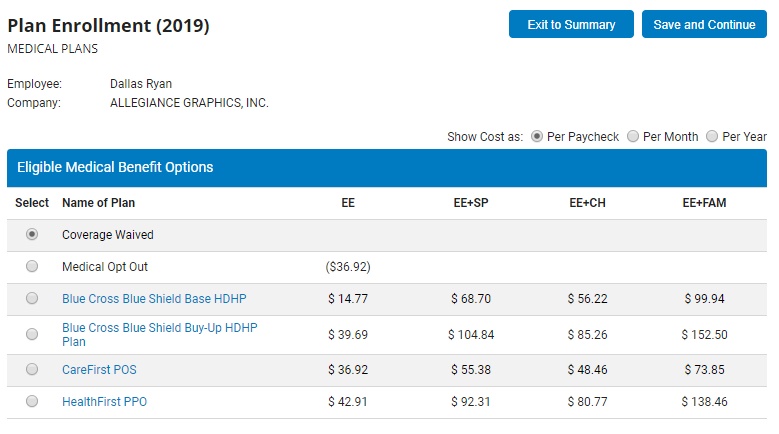Click the EE+FAM column header
Image resolution: width=779 pixels, height=434 pixels.
pyautogui.click(x=704, y=203)
